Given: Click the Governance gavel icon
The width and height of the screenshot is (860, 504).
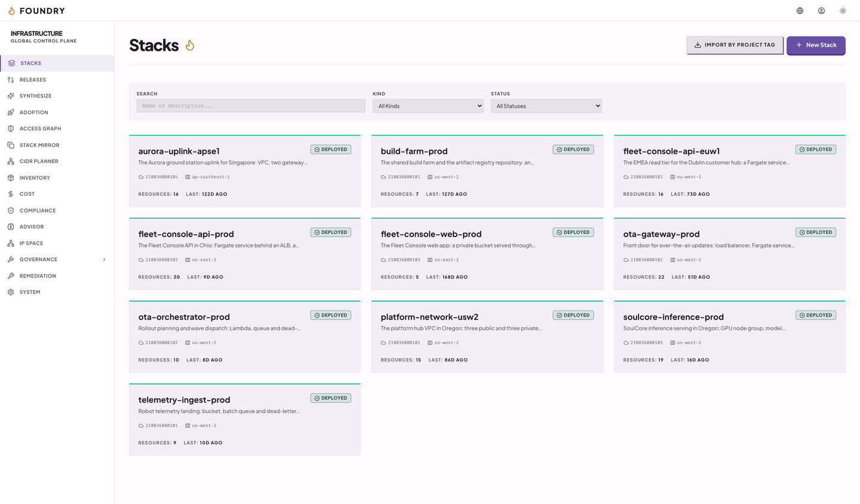Looking at the screenshot, I should coord(11,259).
